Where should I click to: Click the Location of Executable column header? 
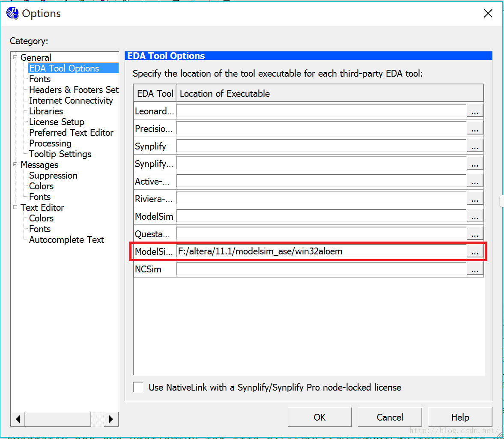pos(330,93)
